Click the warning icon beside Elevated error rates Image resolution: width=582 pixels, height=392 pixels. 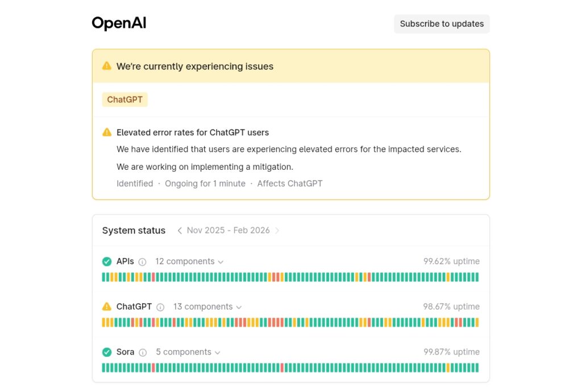(107, 132)
